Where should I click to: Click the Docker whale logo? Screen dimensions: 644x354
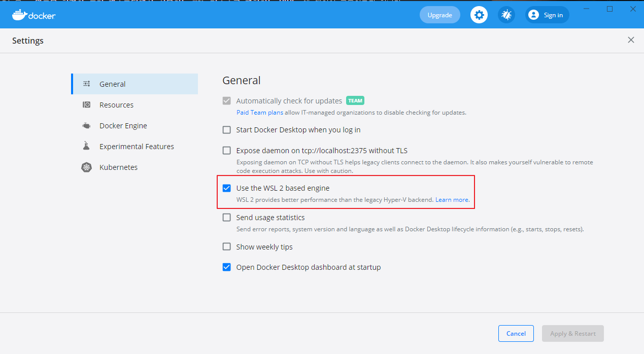[19, 15]
